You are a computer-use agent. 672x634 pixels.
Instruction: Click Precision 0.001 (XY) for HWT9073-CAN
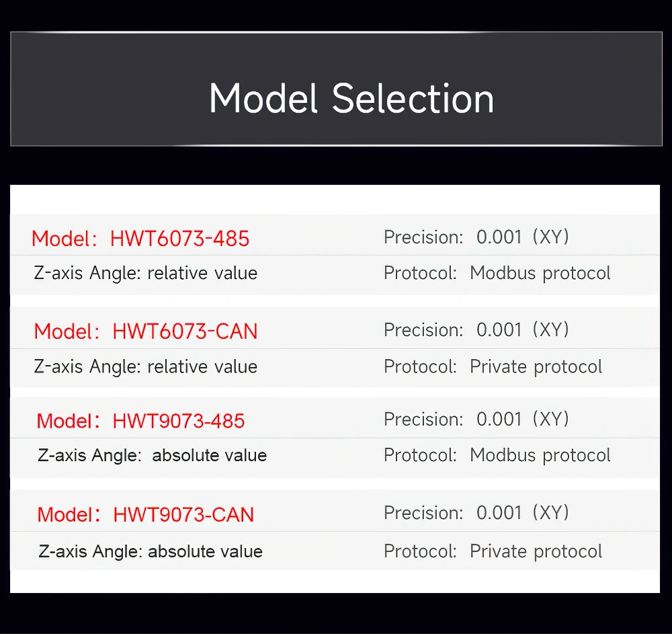[x=476, y=513]
